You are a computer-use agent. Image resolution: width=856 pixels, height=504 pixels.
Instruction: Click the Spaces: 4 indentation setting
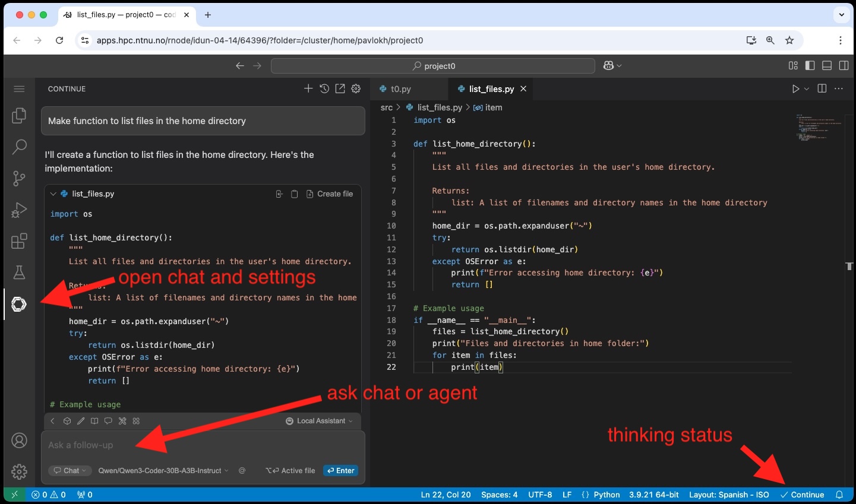click(499, 495)
